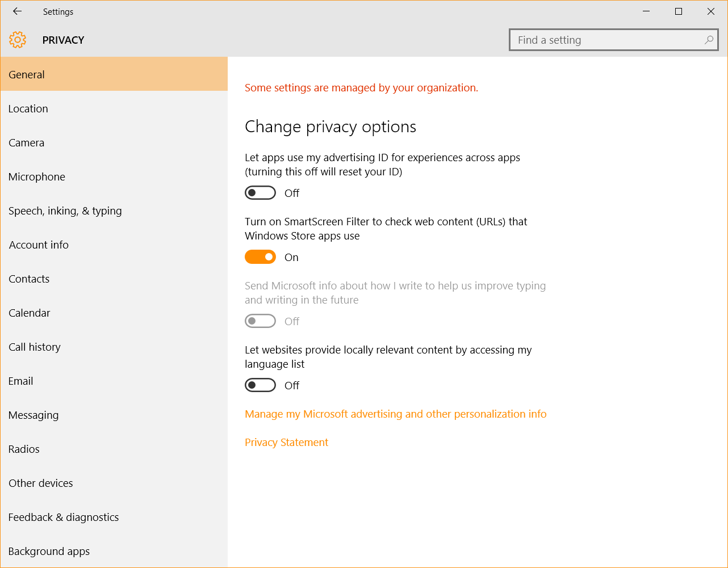The image size is (728, 568).
Task: Click the search magnifier icon
Action: pyautogui.click(x=709, y=40)
